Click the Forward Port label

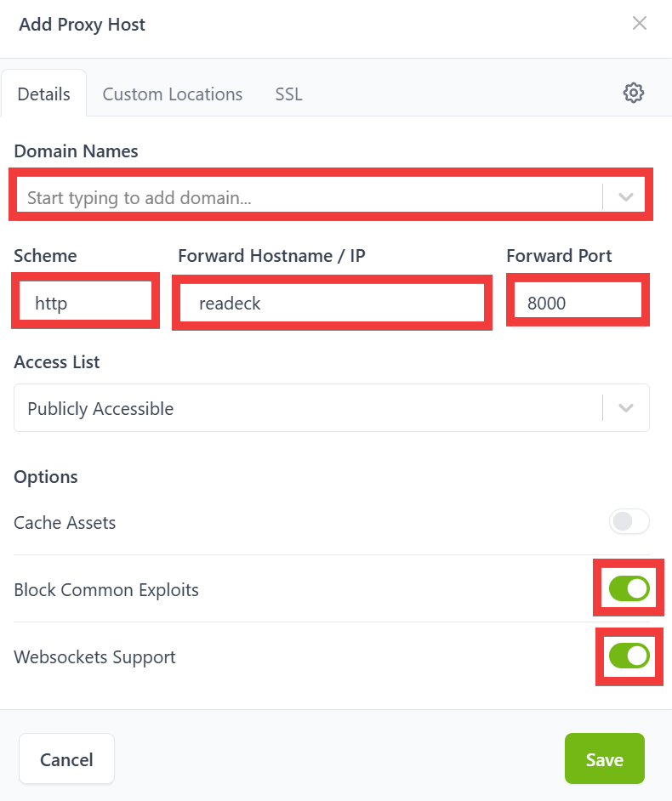[x=559, y=255]
